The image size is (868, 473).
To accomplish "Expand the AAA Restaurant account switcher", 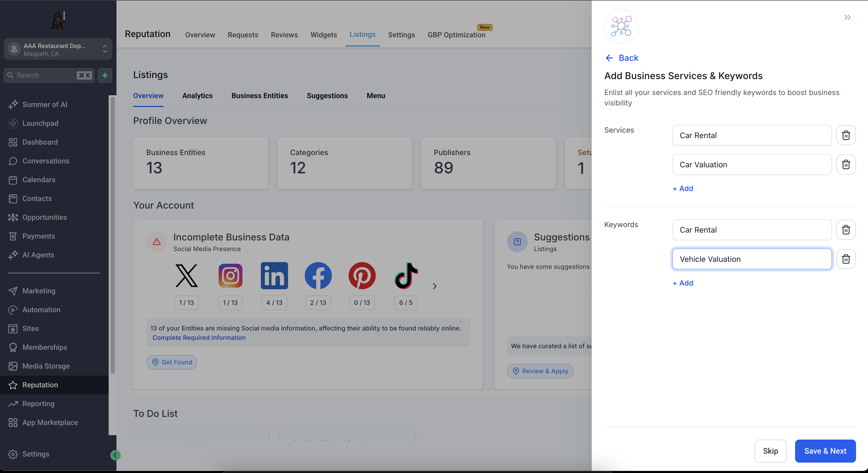I will [58, 49].
